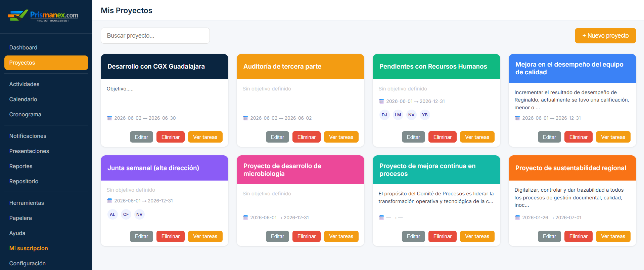The height and width of the screenshot is (270, 644).
Task: Open Repositorio in the sidebar
Action: click(46, 181)
